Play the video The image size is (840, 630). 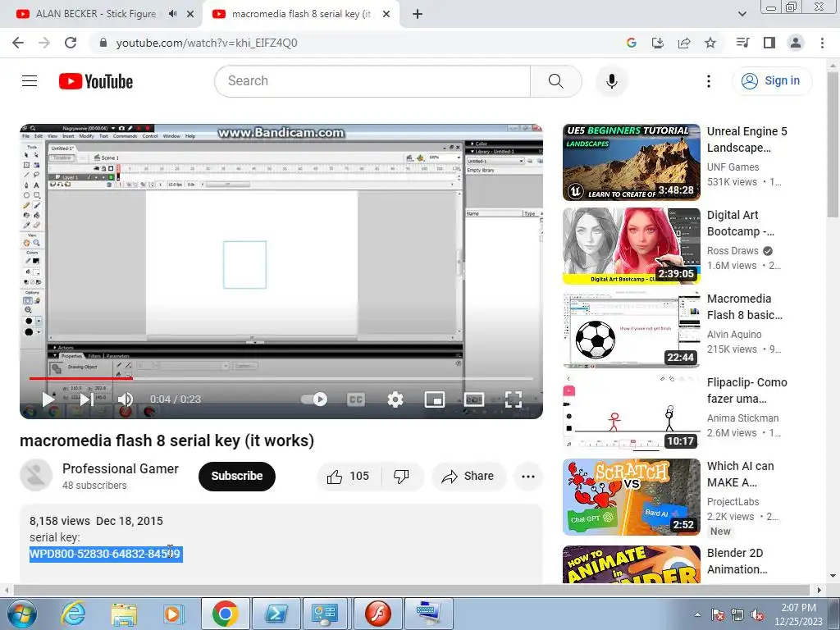click(48, 399)
